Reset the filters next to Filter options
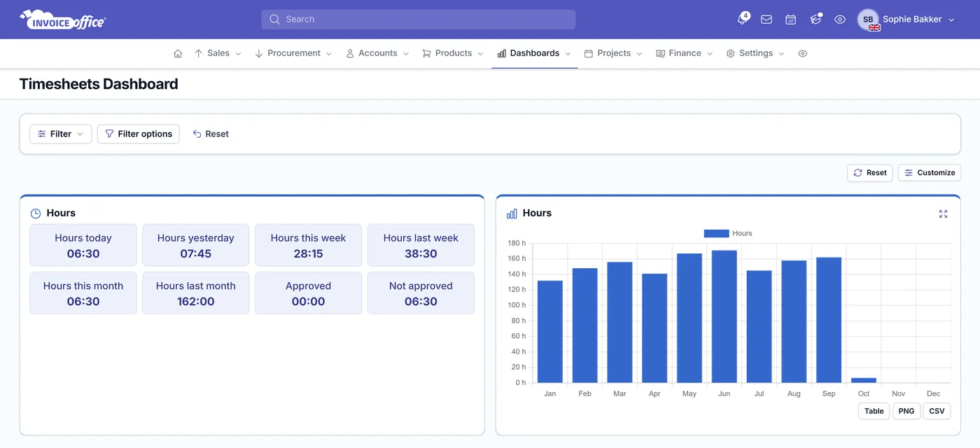The image size is (980, 448). pyautogui.click(x=211, y=134)
